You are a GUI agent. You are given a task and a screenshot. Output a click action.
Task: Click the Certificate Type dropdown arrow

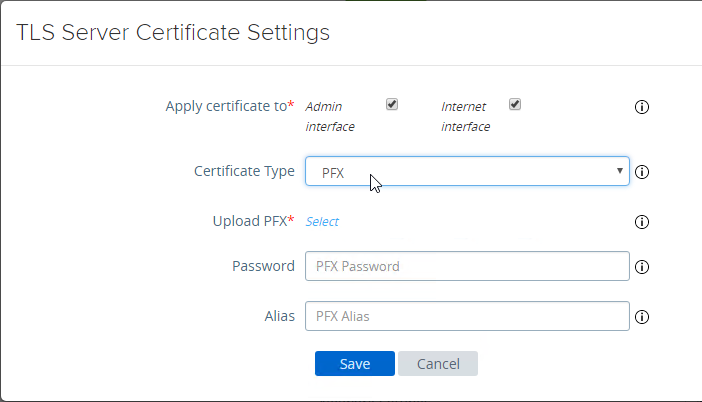pyautogui.click(x=620, y=172)
